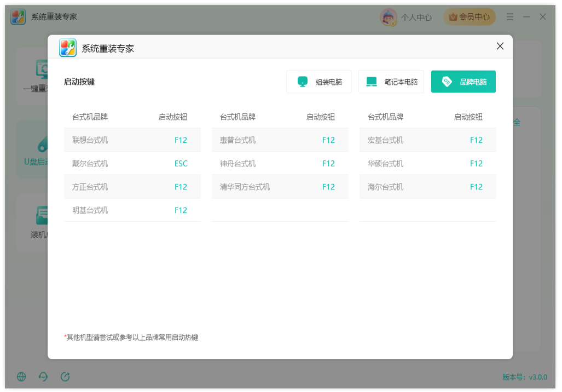Select the 清华同方台式机 row
Image resolution: width=562 pixels, height=392 pixels.
(280, 187)
